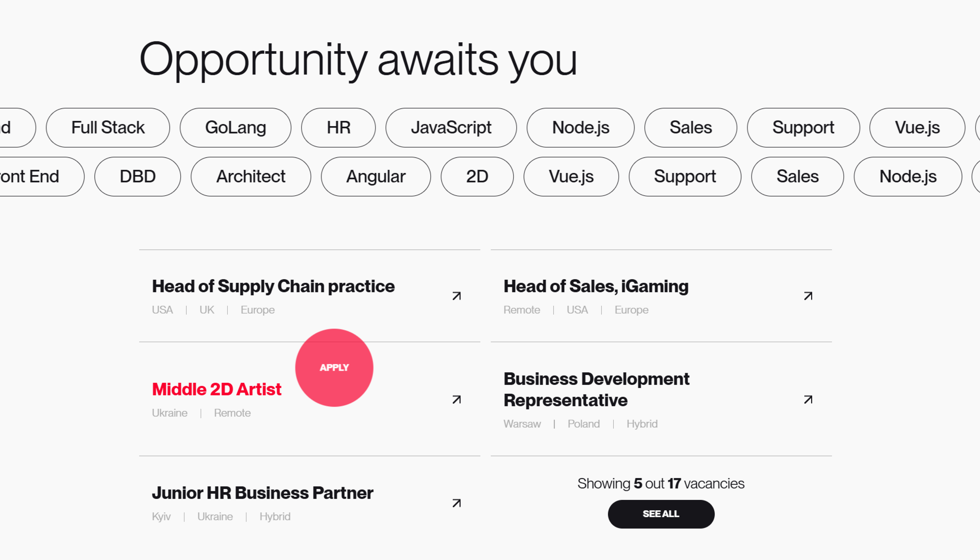Click the SEE ALL button
Screen dimensions: 980x560
point(661,514)
